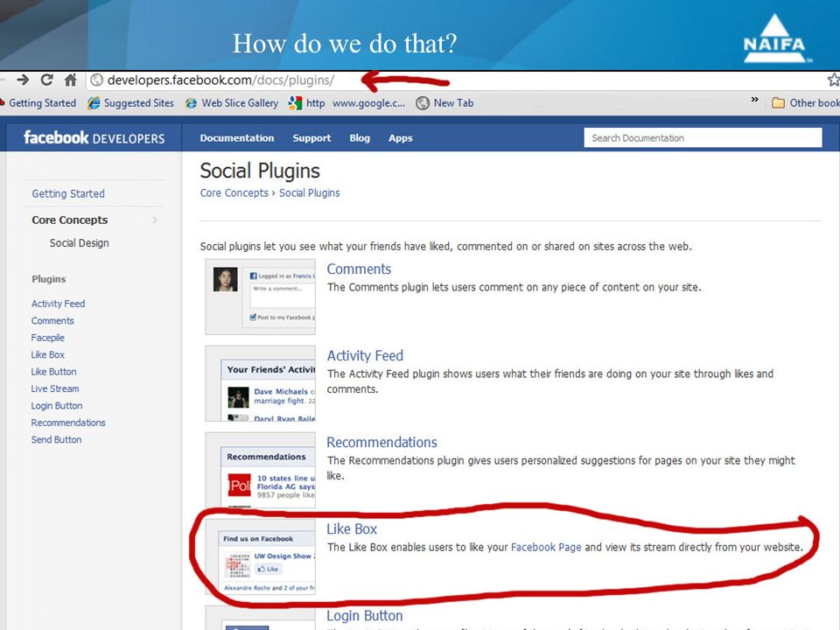Open the Activity Feed plugin heading

pos(365,356)
